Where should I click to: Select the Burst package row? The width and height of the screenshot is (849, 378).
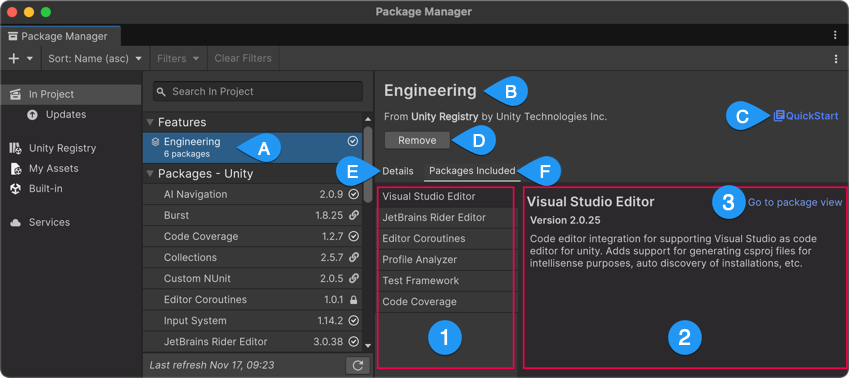[253, 216]
